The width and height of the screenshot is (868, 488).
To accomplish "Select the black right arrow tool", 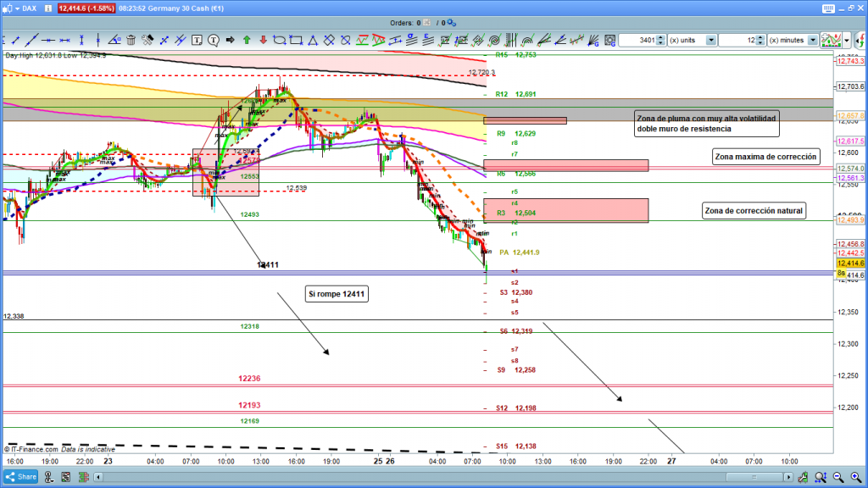I will (x=229, y=40).
